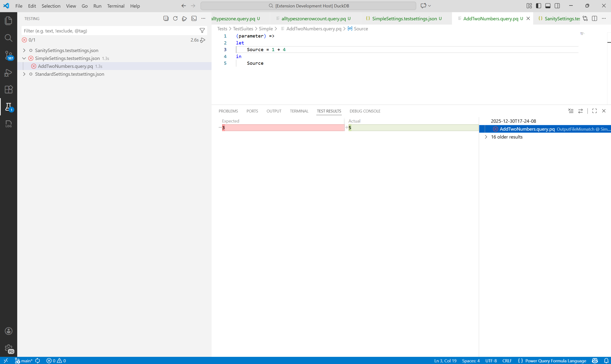Screen dimensions: 611x364
Task: Clear all test results icon
Action: [x=571, y=111]
